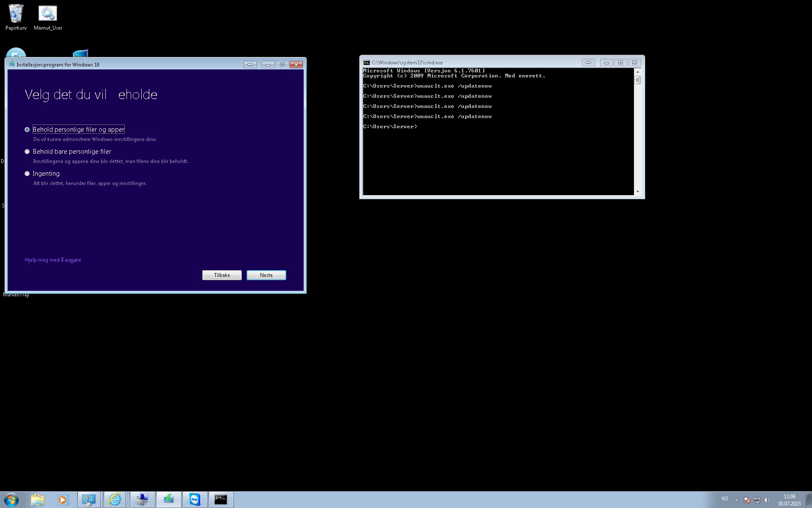Maximize the Windows 10 installer window
The height and width of the screenshot is (508, 812).
[282, 64]
